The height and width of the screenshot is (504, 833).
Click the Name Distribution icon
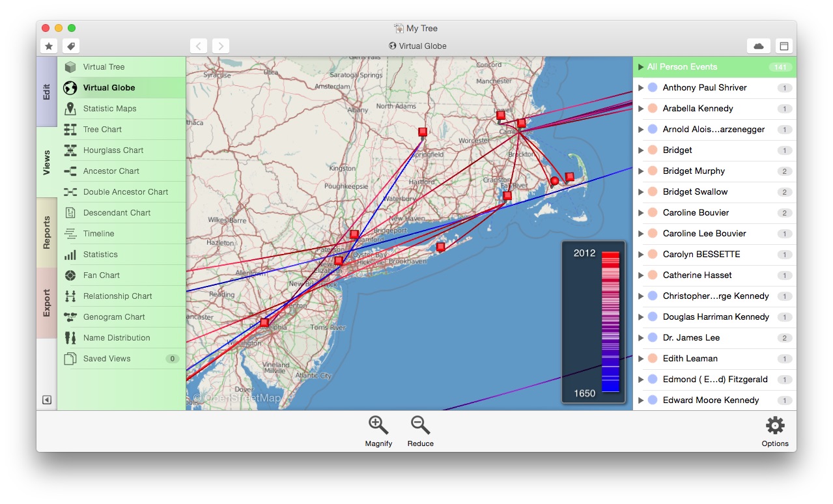pos(70,338)
